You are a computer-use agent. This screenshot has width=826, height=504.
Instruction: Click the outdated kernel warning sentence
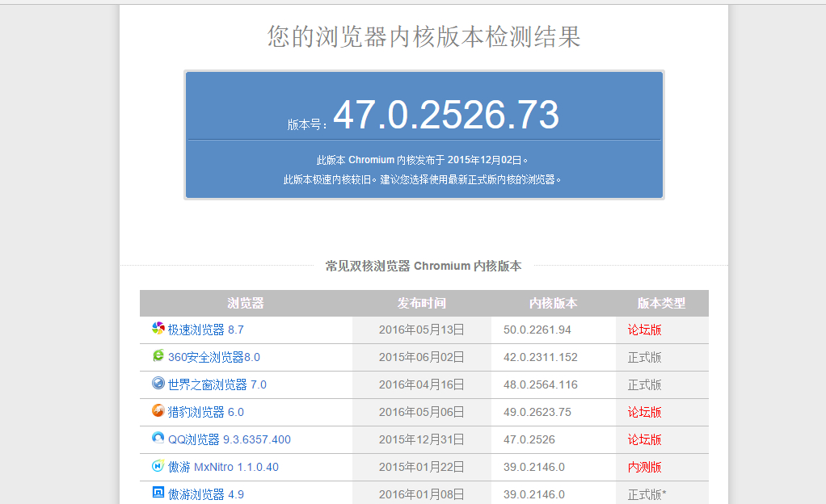pyautogui.click(x=422, y=180)
